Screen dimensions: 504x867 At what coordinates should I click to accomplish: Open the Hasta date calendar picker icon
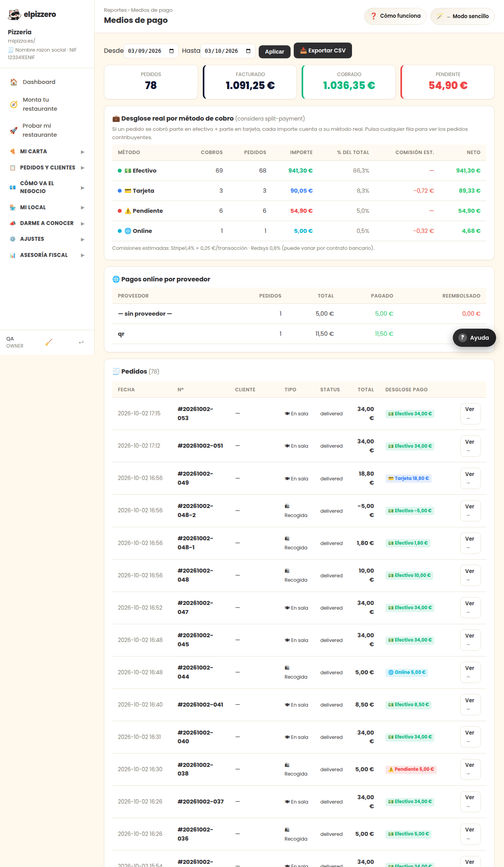point(248,51)
